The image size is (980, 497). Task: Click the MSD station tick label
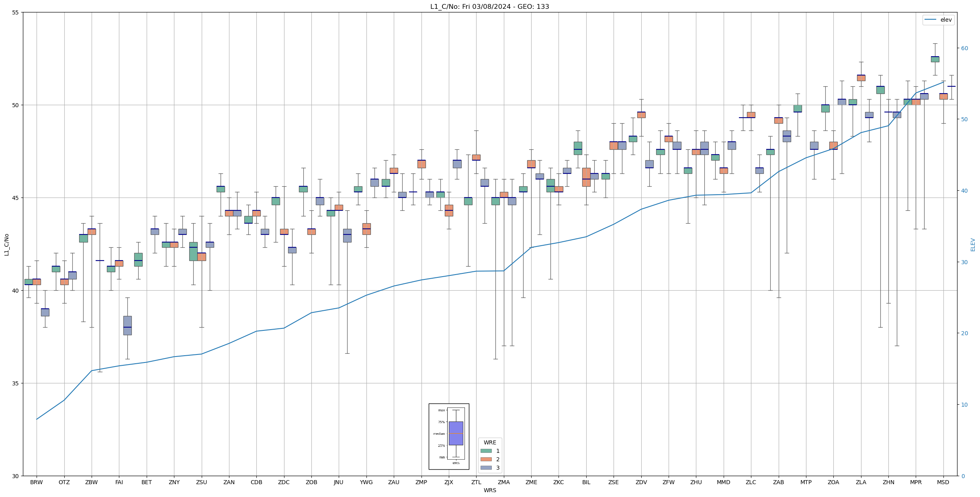coord(943,482)
